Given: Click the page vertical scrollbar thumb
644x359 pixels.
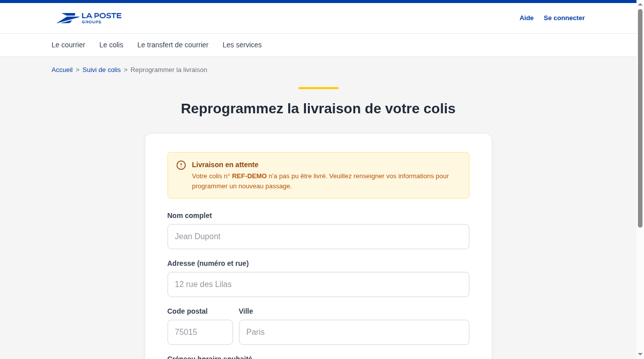Looking at the screenshot, I should click(x=640, y=118).
